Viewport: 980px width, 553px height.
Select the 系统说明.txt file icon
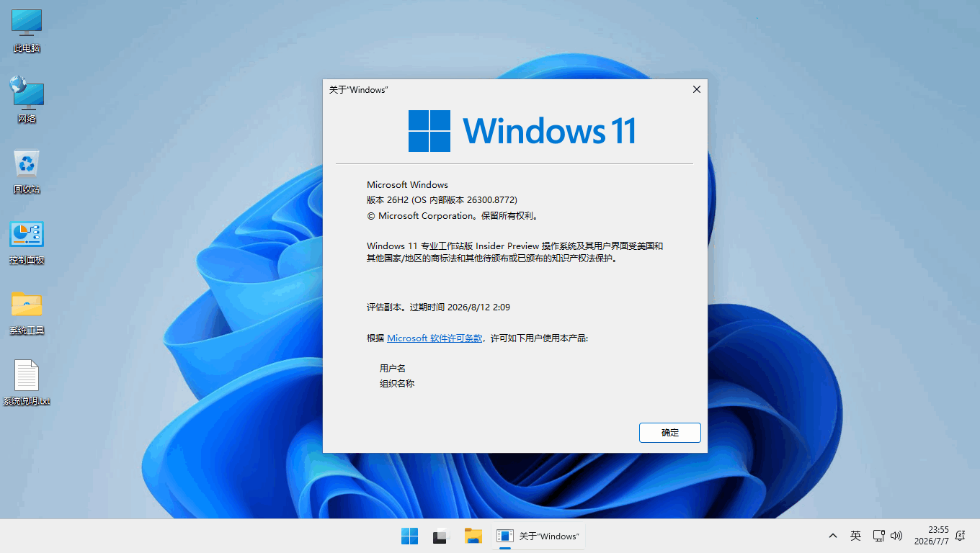(27, 383)
